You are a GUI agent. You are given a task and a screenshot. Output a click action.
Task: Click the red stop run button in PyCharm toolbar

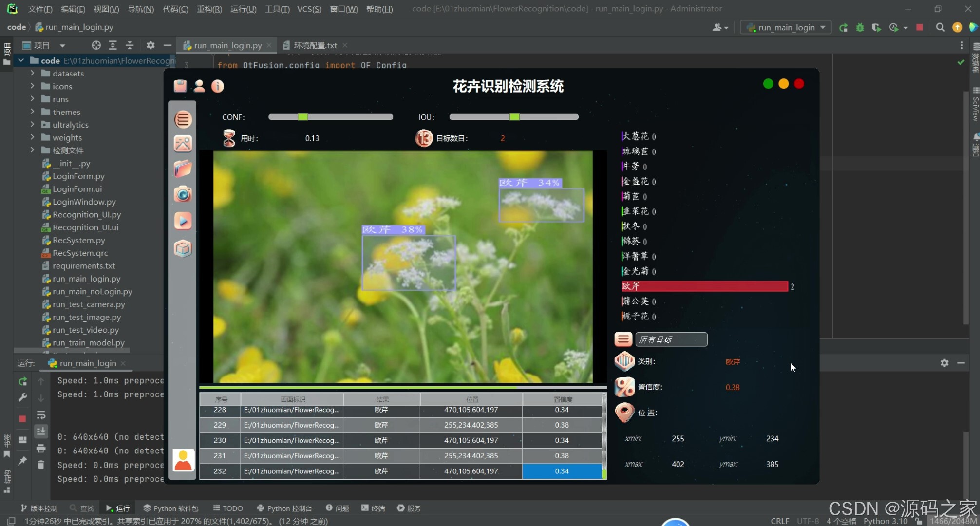pyautogui.click(x=919, y=28)
